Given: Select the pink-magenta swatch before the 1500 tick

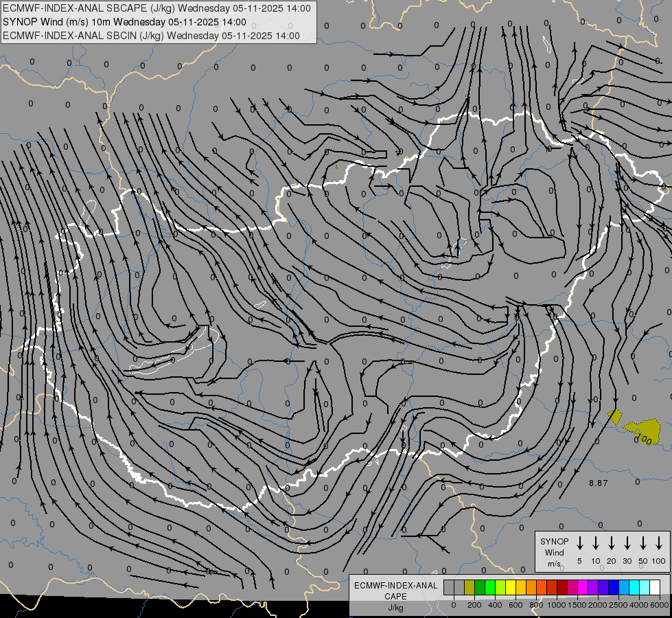Looking at the screenshot, I should [572, 587].
